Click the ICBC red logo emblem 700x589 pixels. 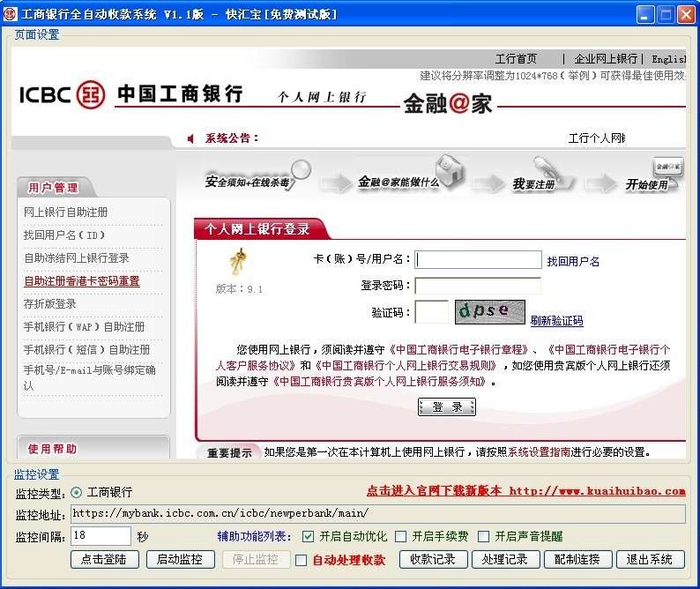pos(91,94)
